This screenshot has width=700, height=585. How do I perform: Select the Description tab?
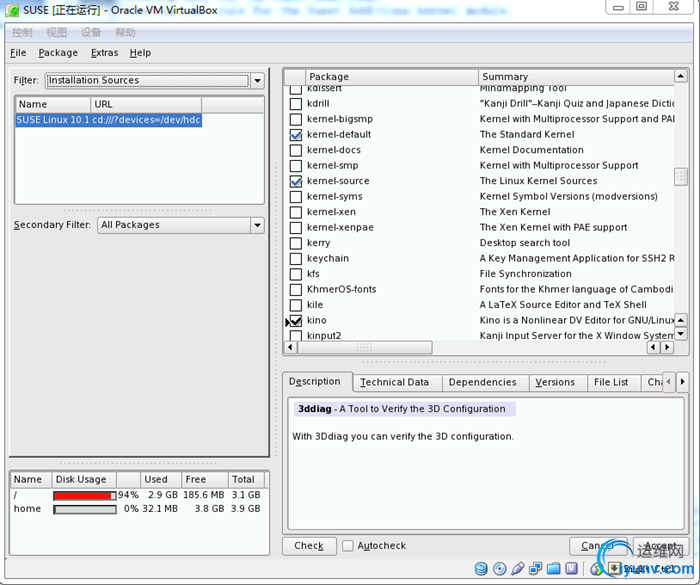pos(315,381)
